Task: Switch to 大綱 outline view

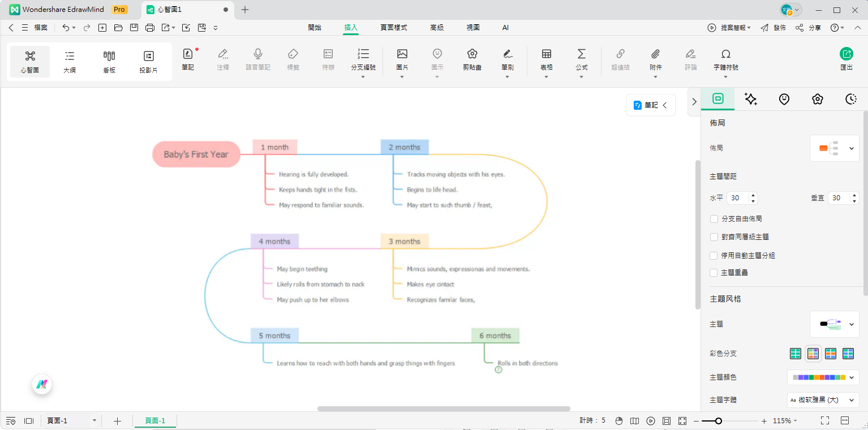Action: click(70, 61)
